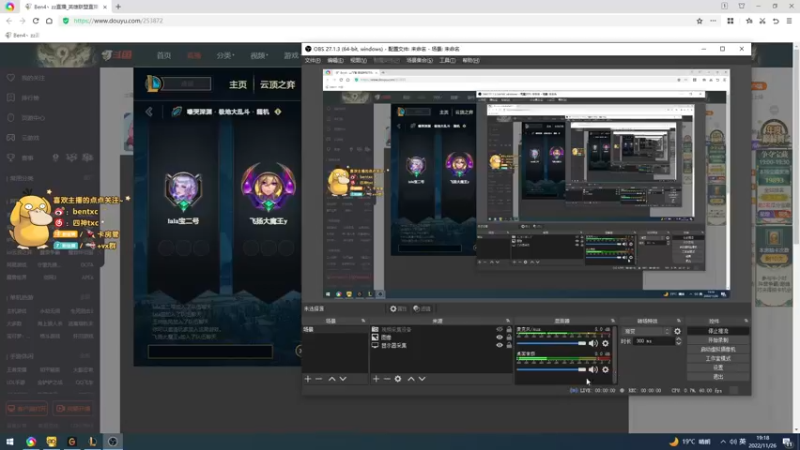
Task: Reload the Douyu browser page
Action: [36, 21]
